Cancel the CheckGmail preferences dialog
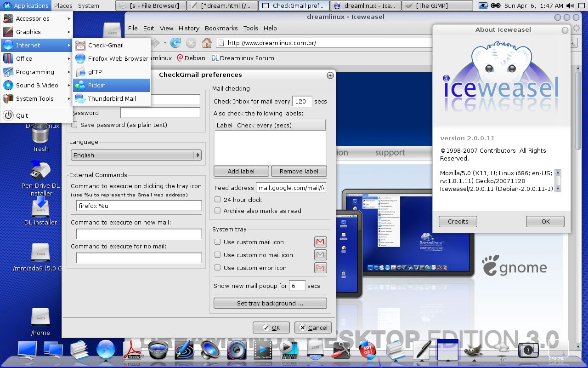Viewport: 588px width, 368px height. pos(313,328)
